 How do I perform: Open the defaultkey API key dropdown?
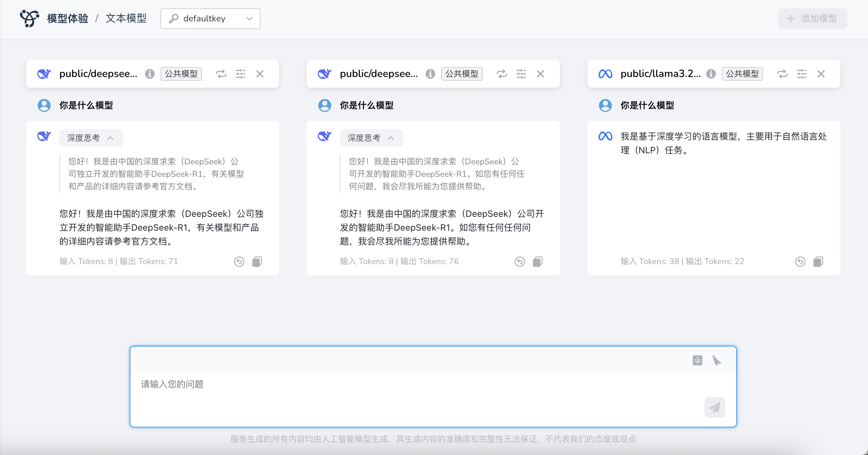point(210,19)
